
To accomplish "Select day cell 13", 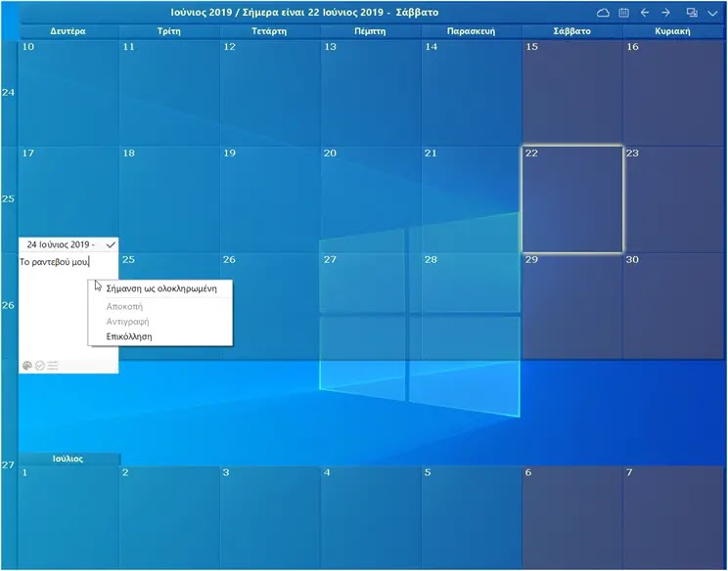I will tap(371, 93).
